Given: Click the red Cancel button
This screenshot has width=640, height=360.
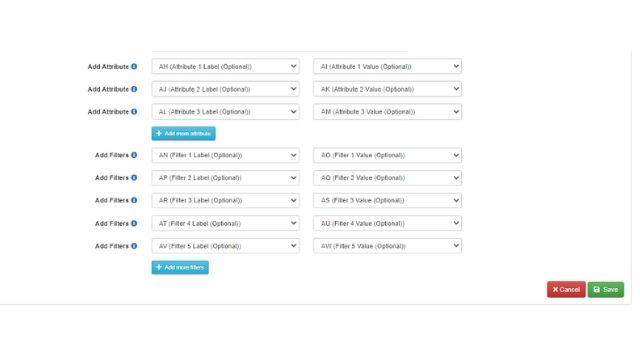Looking at the screenshot, I should pyautogui.click(x=566, y=289).
